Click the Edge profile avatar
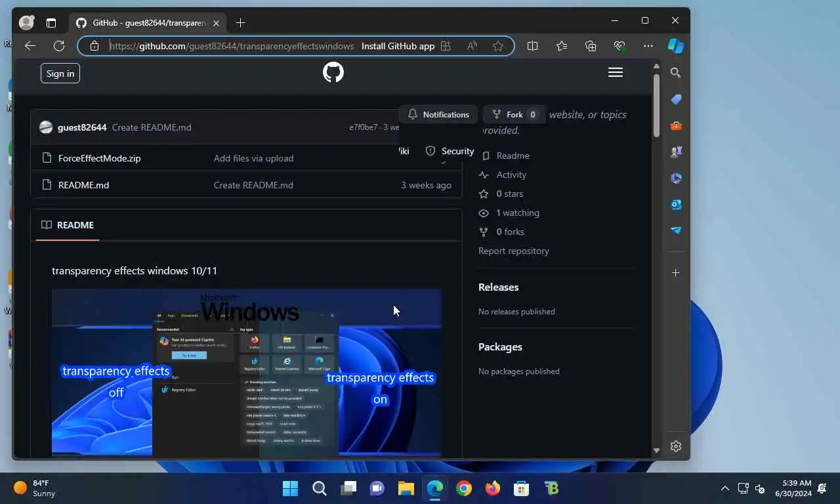Screen dimensions: 840x504 (x=26, y=22)
